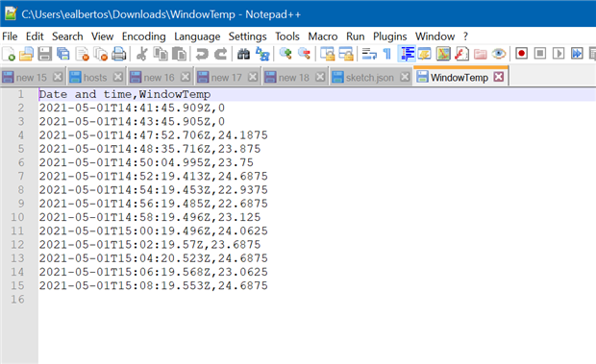Expand the Macro menu
The width and height of the screenshot is (596, 364).
323,36
